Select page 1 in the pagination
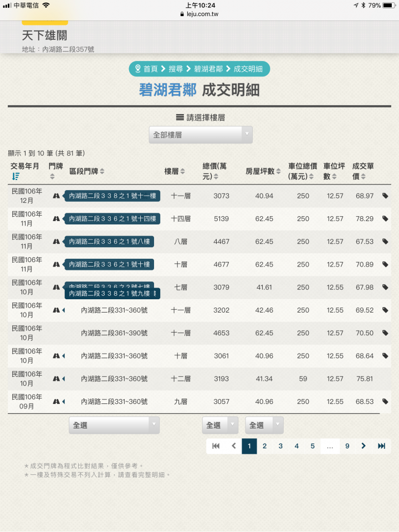This screenshot has height=532, width=399. 249,446
